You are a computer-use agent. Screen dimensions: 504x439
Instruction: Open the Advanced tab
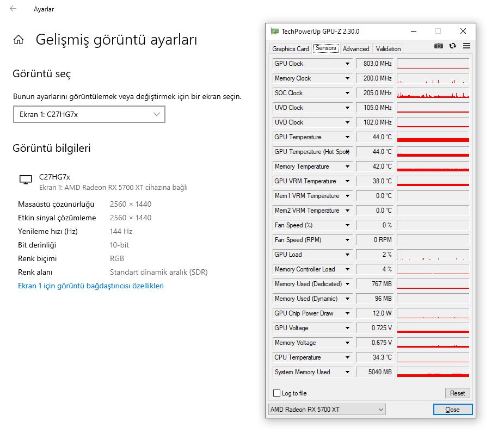[x=356, y=49]
